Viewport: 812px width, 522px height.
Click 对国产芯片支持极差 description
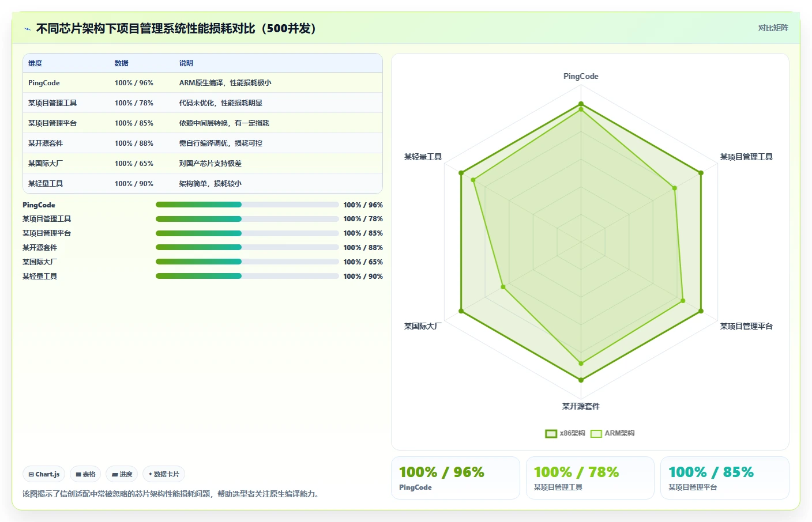tap(210, 164)
